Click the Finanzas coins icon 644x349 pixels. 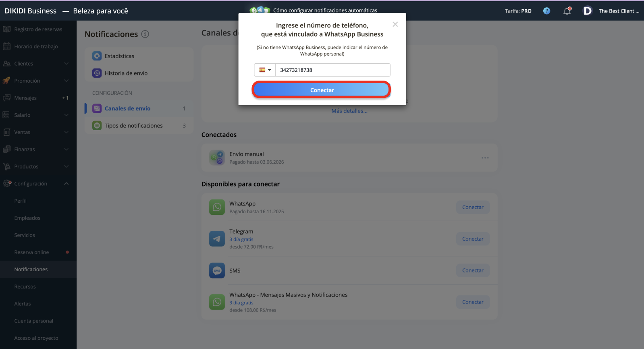coord(6,150)
